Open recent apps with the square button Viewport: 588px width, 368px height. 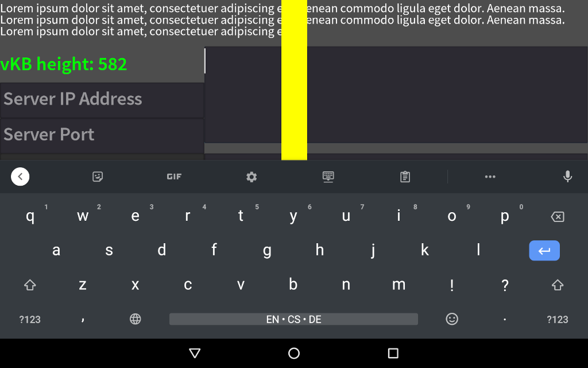[393, 354]
